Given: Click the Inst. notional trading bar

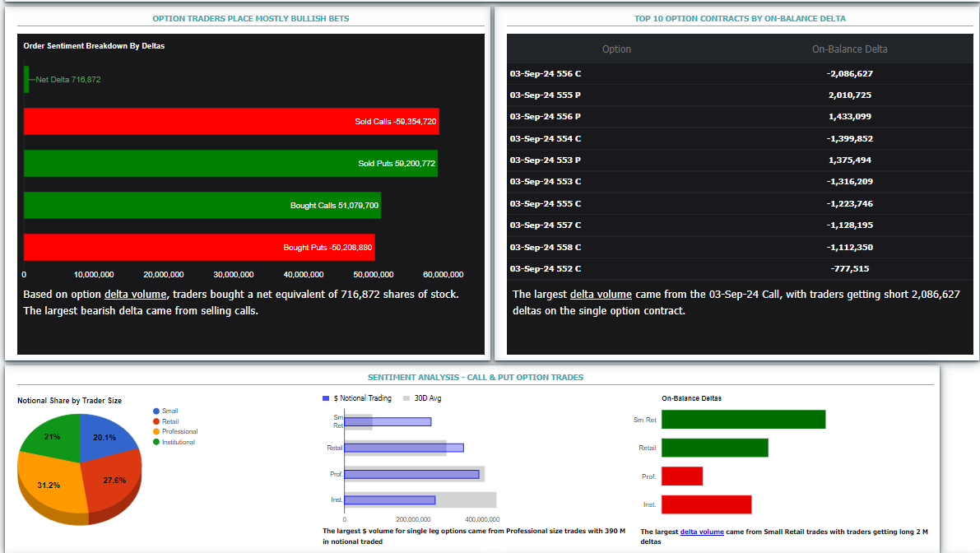Looking at the screenshot, I should 389,500.
